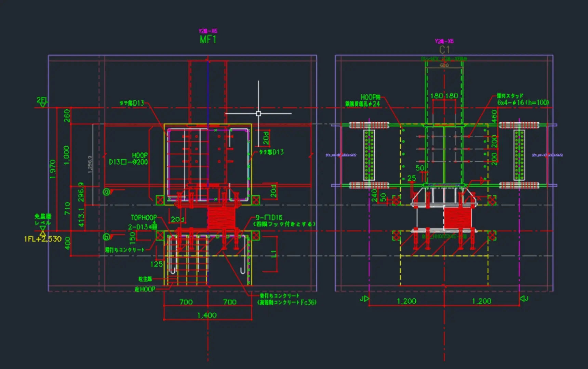Image resolution: width=588 pixels, height=369 pixels.
Task: Select the 1FL+2,530 elevation label
Action: point(43,239)
